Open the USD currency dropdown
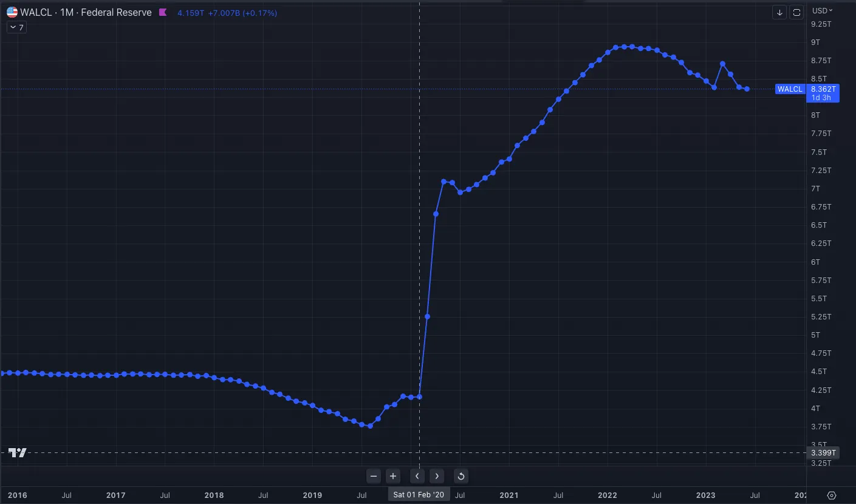 tap(821, 10)
